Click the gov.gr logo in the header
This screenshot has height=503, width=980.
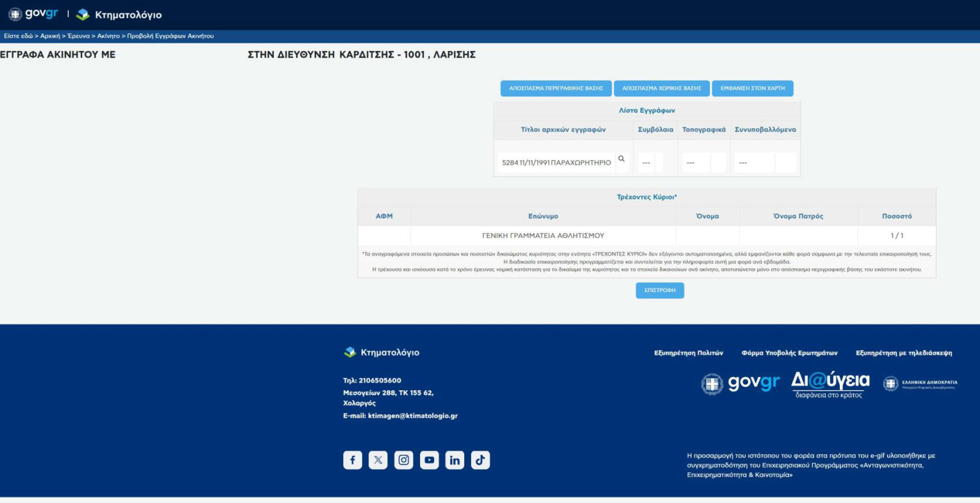pyautogui.click(x=34, y=14)
